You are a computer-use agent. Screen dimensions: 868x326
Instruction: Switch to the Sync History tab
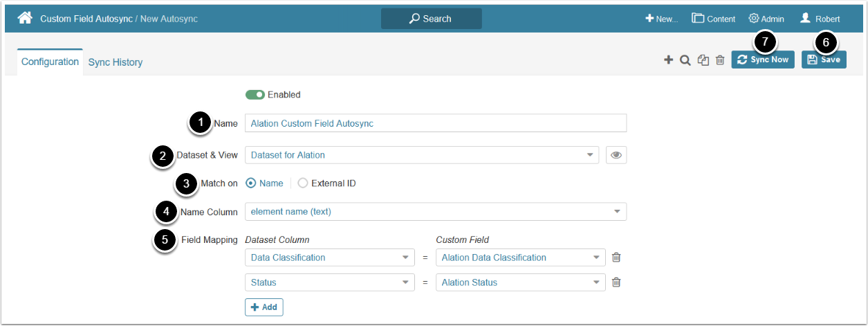point(116,62)
